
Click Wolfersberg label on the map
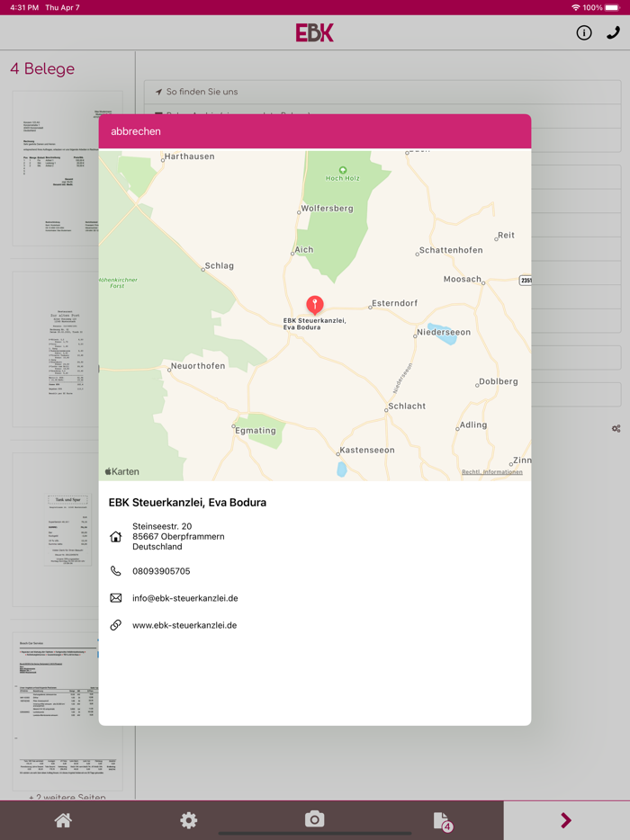pyautogui.click(x=327, y=209)
